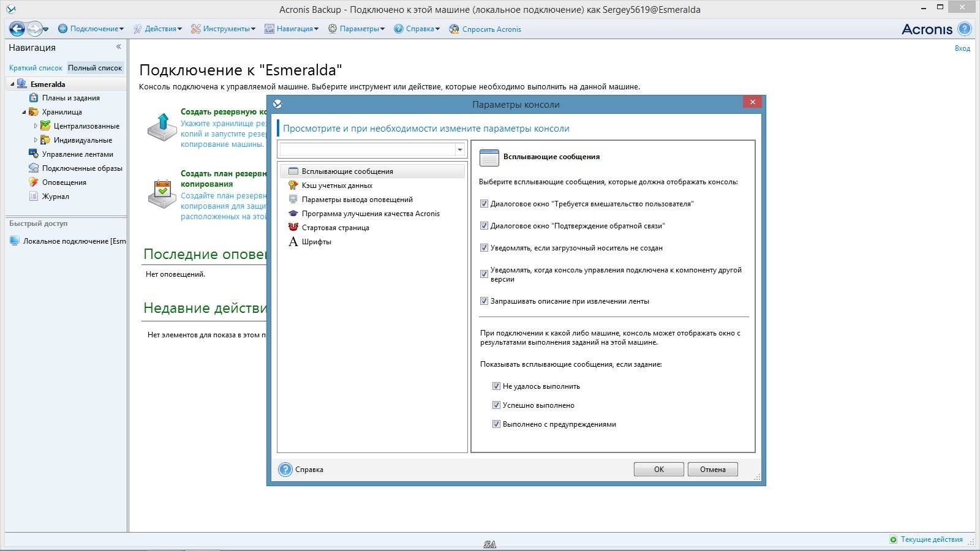The height and width of the screenshot is (551, 980).
Task: Open the navigation history dropdown arrow
Action: [47, 29]
